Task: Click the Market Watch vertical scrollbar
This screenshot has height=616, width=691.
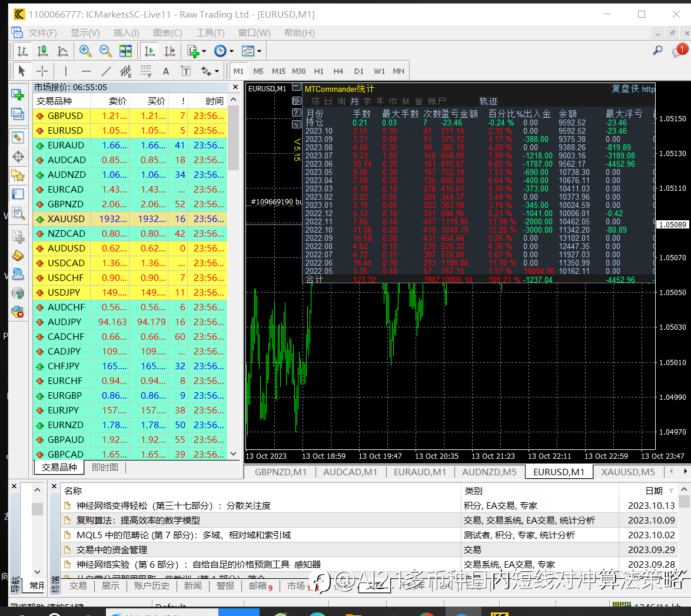Action: coord(234,278)
